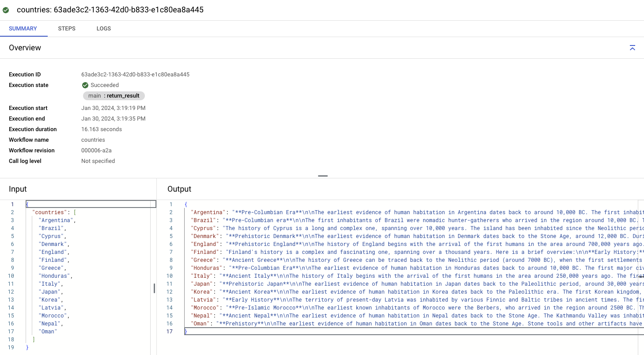Image resolution: width=644 pixels, height=355 pixels.
Task: Open the SUMMARY tab
Action: coord(23,29)
